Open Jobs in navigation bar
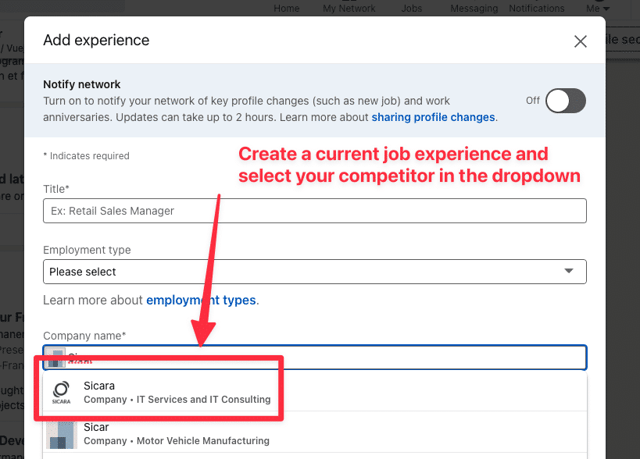The width and height of the screenshot is (640, 459). [x=411, y=8]
